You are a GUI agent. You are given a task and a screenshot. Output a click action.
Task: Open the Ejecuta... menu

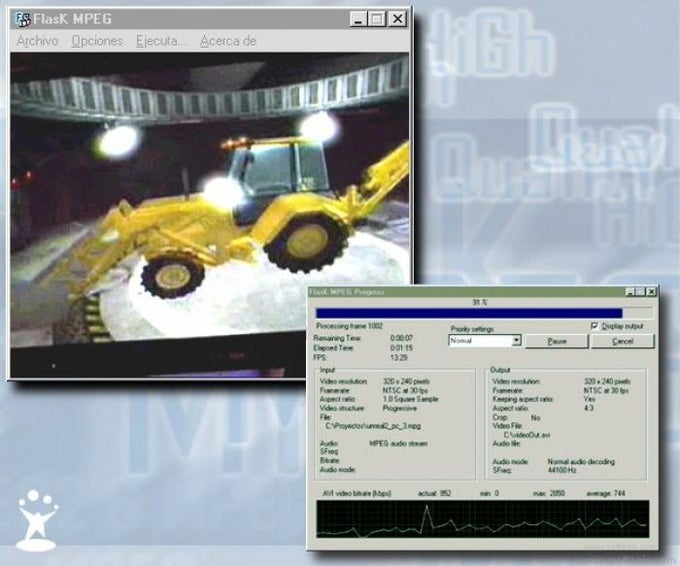pos(161,41)
